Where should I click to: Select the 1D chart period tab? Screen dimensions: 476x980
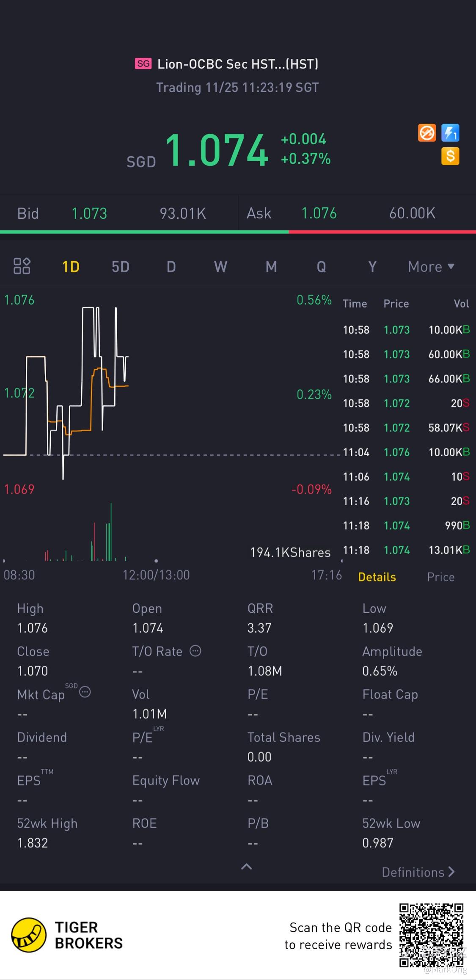coord(71,267)
